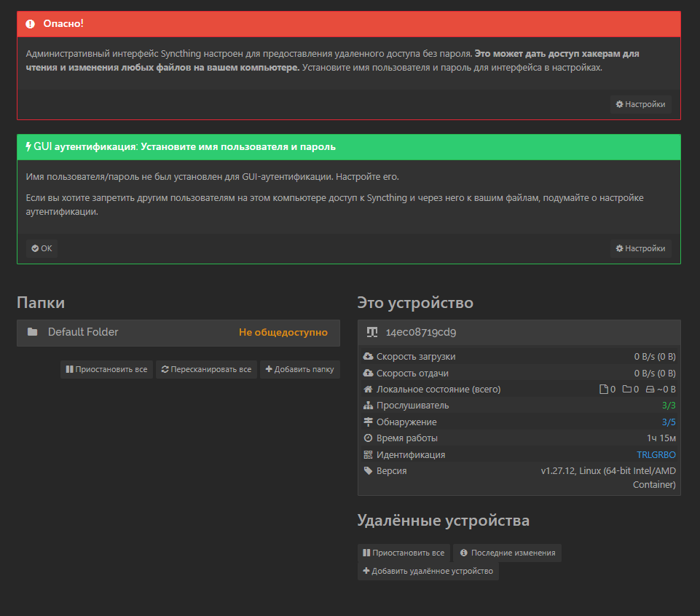Click the checkmark icon on the OK button

(x=35, y=248)
